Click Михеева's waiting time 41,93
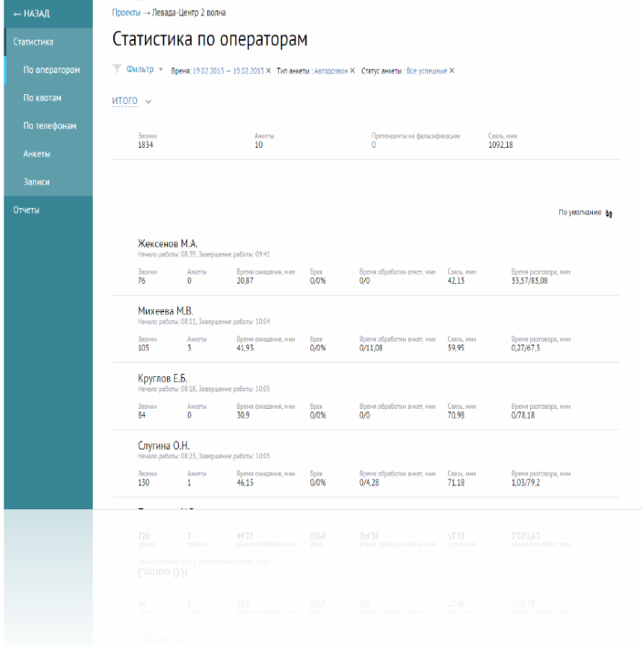This screenshot has height=647, width=644. pyautogui.click(x=245, y=348)
